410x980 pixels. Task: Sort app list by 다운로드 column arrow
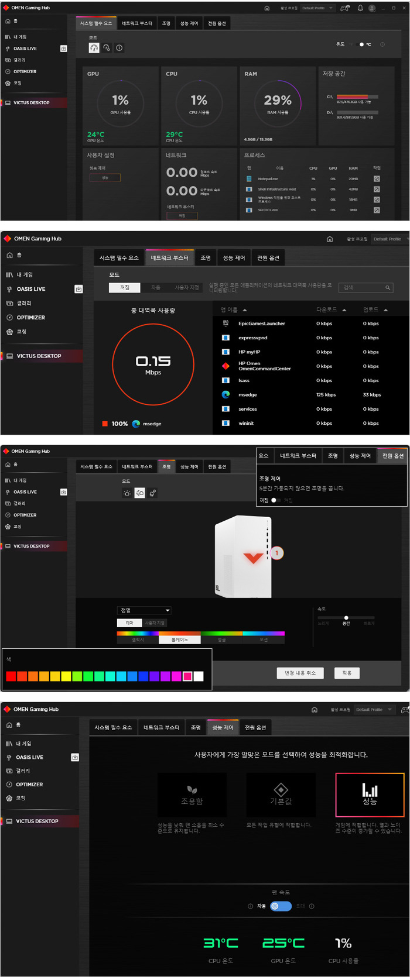tap(344, 310)
